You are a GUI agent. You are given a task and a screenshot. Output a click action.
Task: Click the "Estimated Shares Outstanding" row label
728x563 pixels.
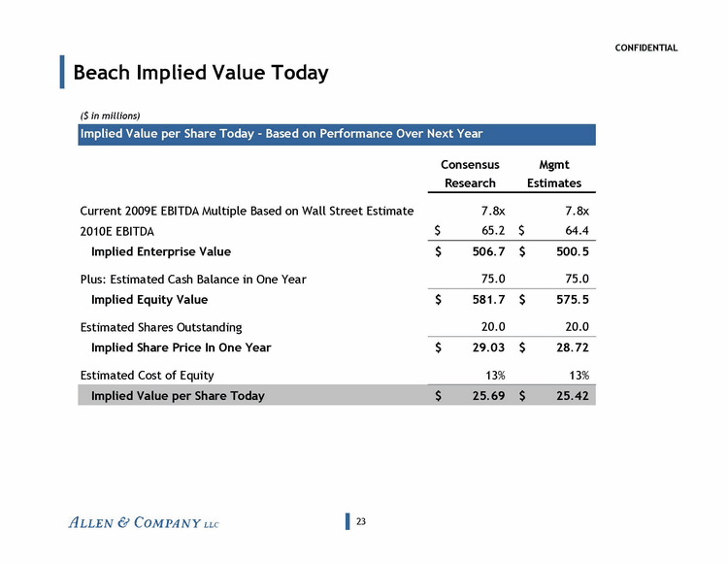[x=160, y=327]
